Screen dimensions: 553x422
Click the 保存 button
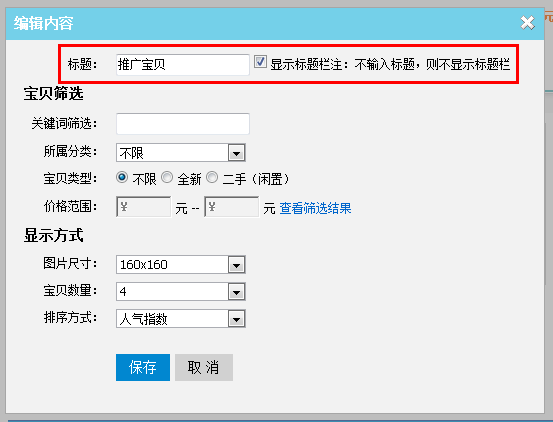[143, 367]
